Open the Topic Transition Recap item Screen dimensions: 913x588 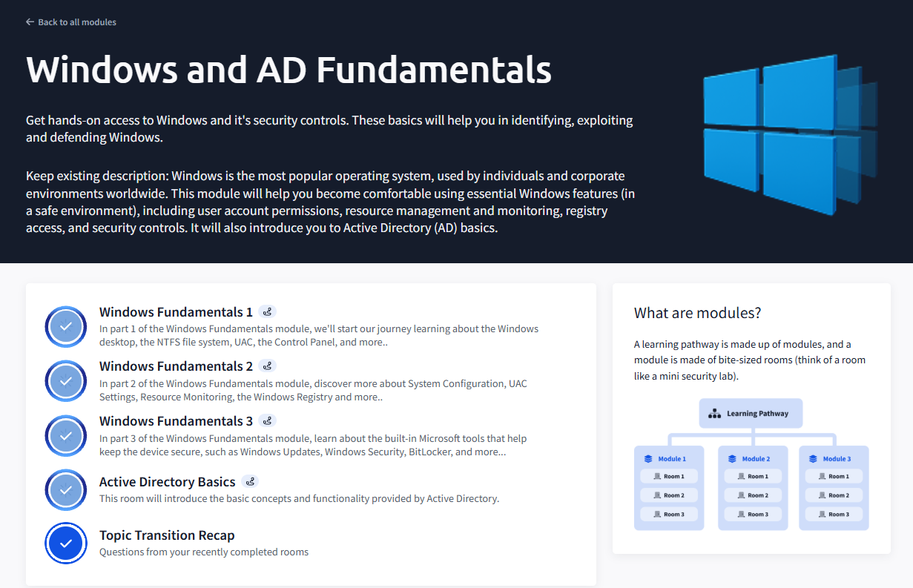[x=167, y=535]
